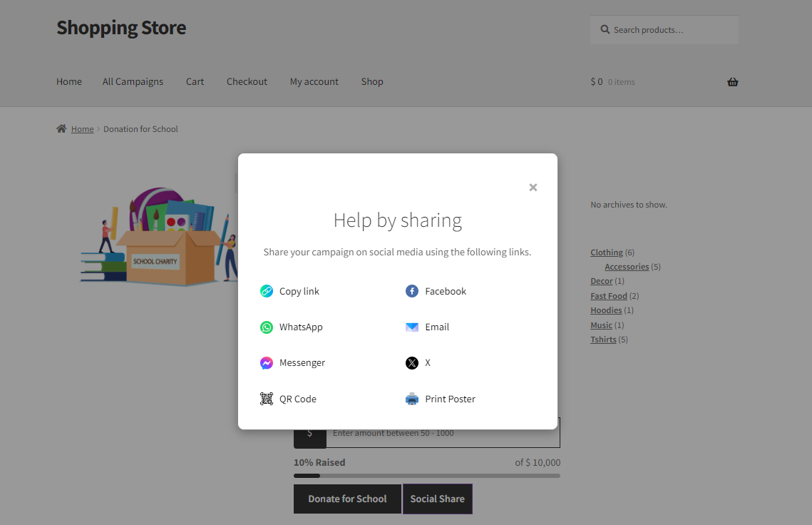Screen dimensions: 812x525
Task: Open the Shop menu item
Action: (x=372, y=81)
